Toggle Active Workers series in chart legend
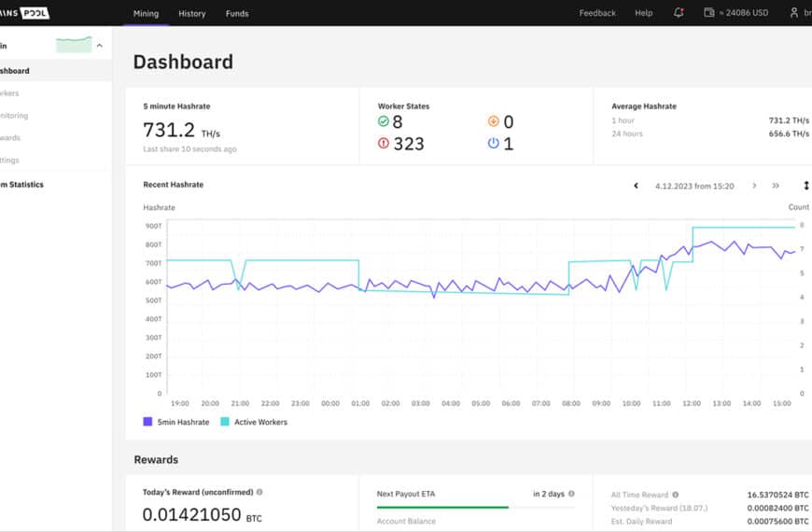The height and width of the screenshot is (532, 812). tap(254, 422)
